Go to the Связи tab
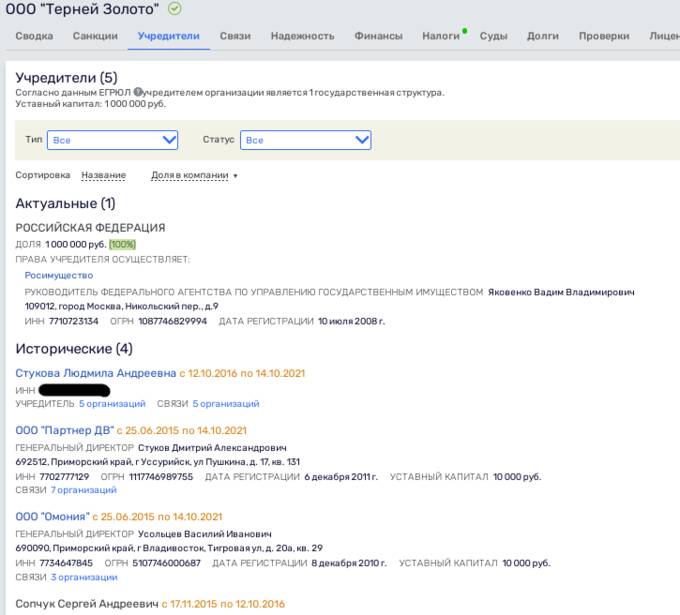The width and height of the screenshot is (680, 615). pyautogui.click(x=235, y=36)
